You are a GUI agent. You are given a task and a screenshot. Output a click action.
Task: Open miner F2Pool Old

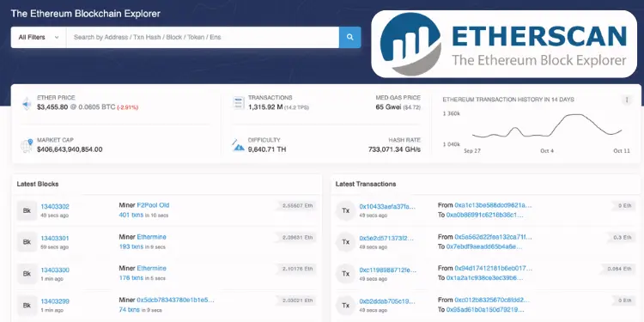point(153,205)
